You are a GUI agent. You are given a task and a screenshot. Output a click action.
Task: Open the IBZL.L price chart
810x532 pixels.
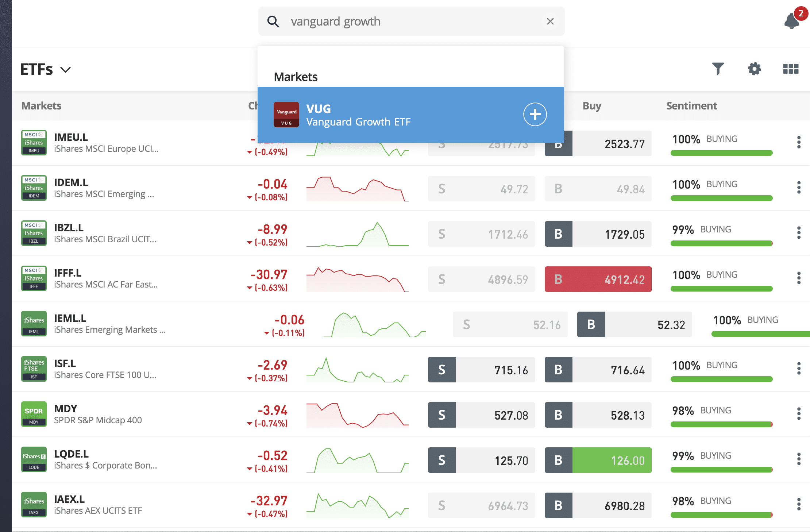(358, 234)
